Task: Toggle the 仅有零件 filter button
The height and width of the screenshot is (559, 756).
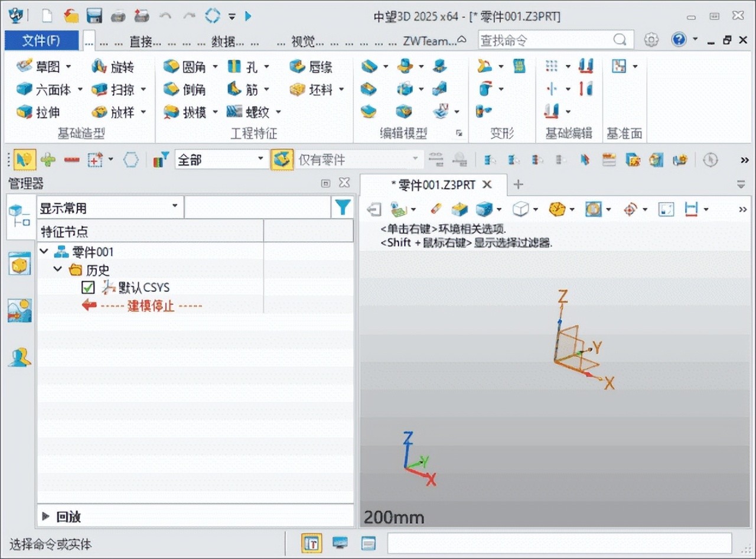Action: point(282,160)
